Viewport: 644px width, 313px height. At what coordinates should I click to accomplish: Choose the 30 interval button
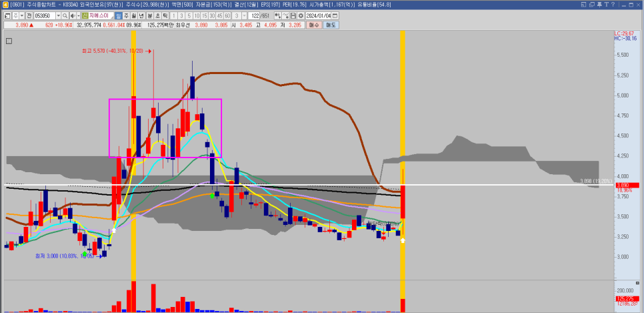tap(212, 15)
